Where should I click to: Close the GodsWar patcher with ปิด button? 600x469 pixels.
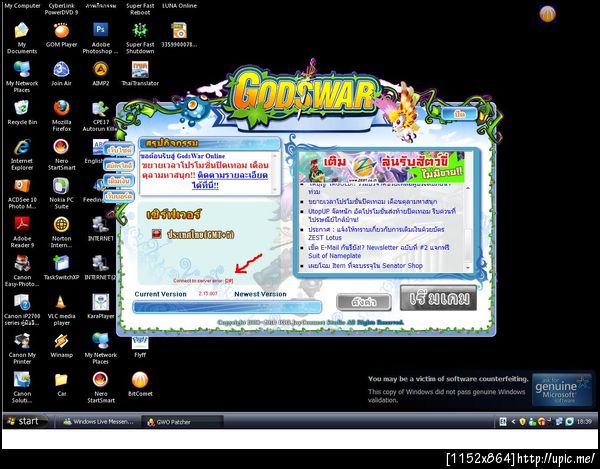click(x=460, y=114)
